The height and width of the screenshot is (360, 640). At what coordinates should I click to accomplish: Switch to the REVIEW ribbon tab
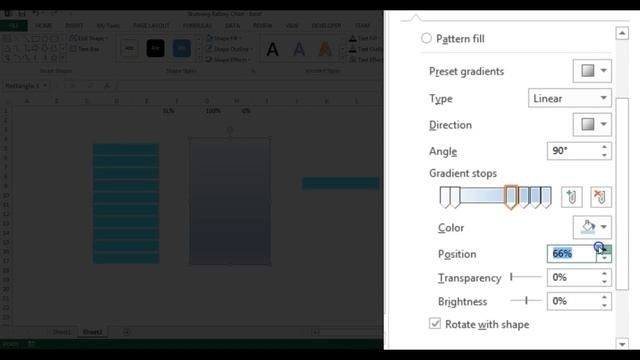coord(262,25)
